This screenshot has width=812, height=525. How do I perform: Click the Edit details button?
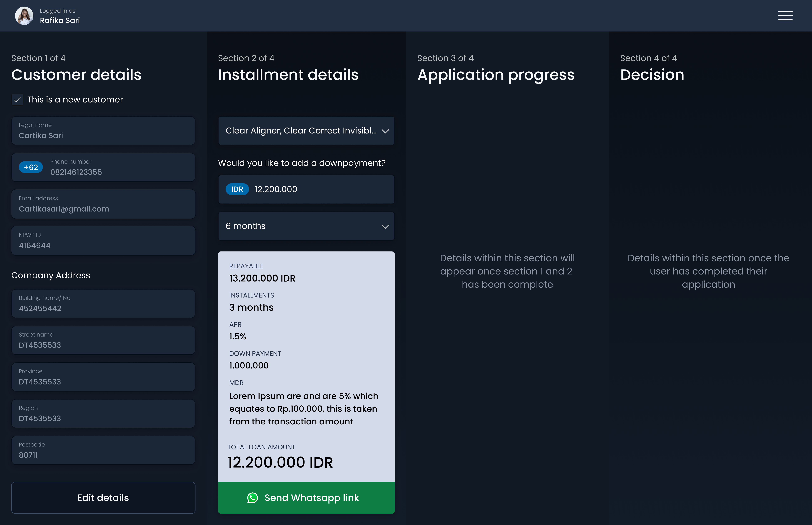pyautogui.click(x=103, y=497)
